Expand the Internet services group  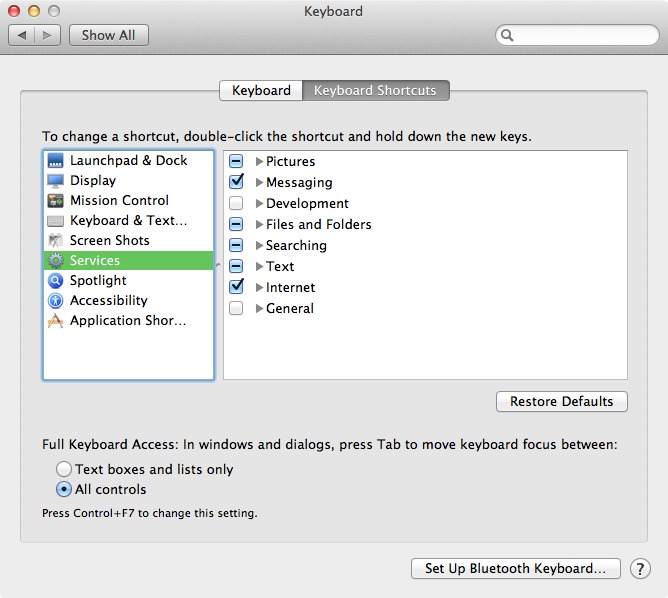pos(259,288)
